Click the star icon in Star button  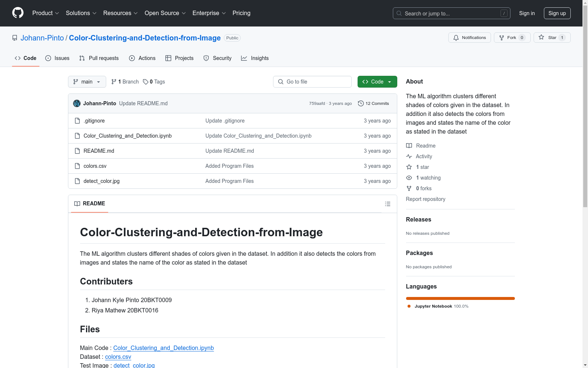click(x=541, y=38)
